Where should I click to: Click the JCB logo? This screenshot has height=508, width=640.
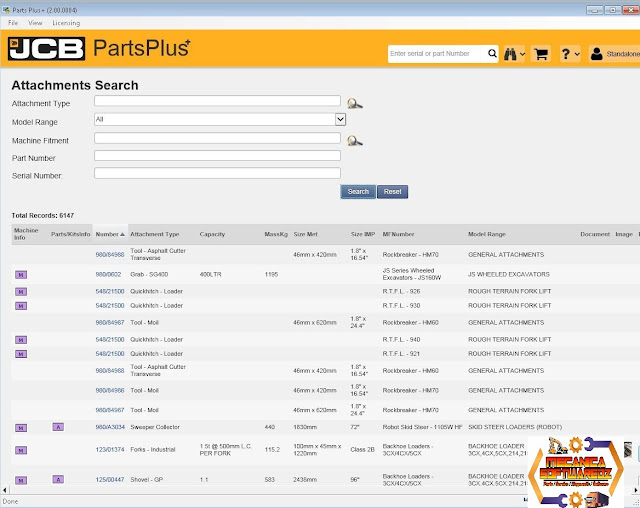click(46, 49)
